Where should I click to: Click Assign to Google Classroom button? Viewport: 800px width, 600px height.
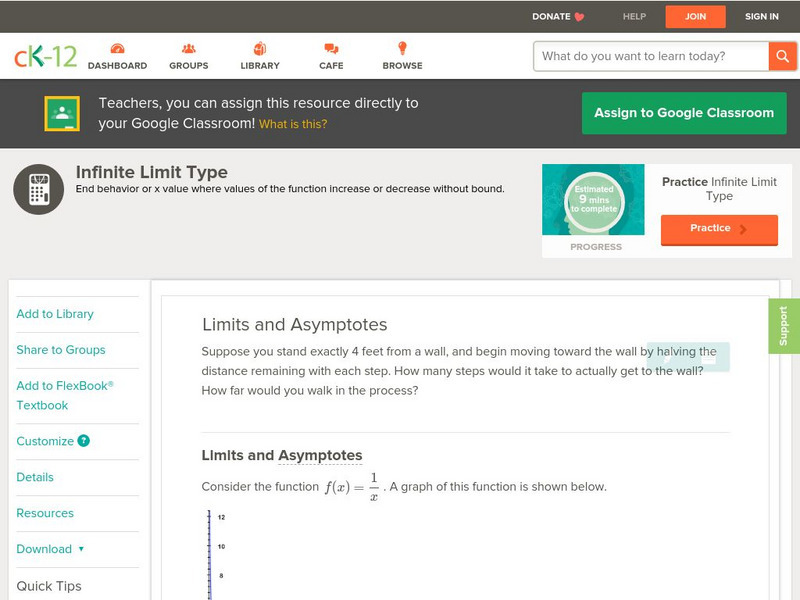coord(684,113)
